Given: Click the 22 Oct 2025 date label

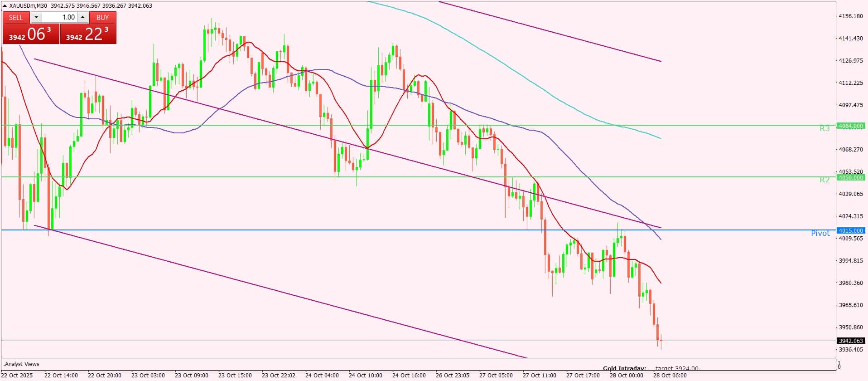Looking at the screenshot, I should pos(17,376).
